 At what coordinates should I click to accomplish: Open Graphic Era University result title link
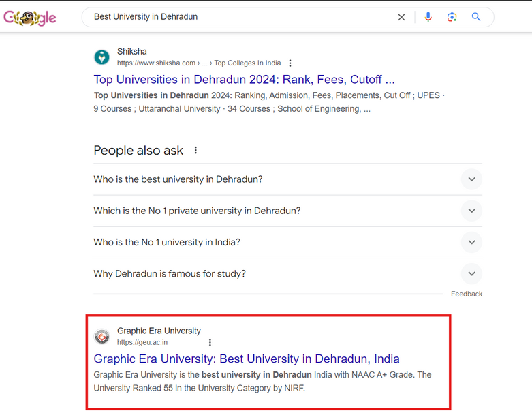tap(247, 359)
